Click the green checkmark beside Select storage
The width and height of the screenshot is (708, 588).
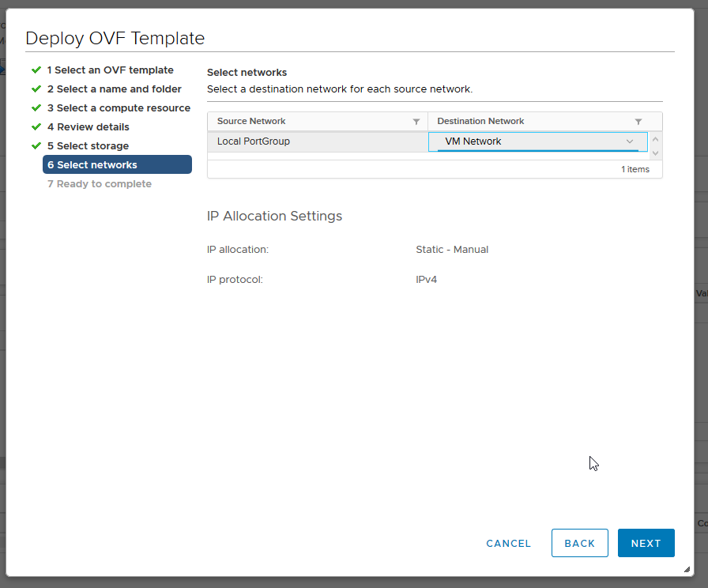click(36, 145)
